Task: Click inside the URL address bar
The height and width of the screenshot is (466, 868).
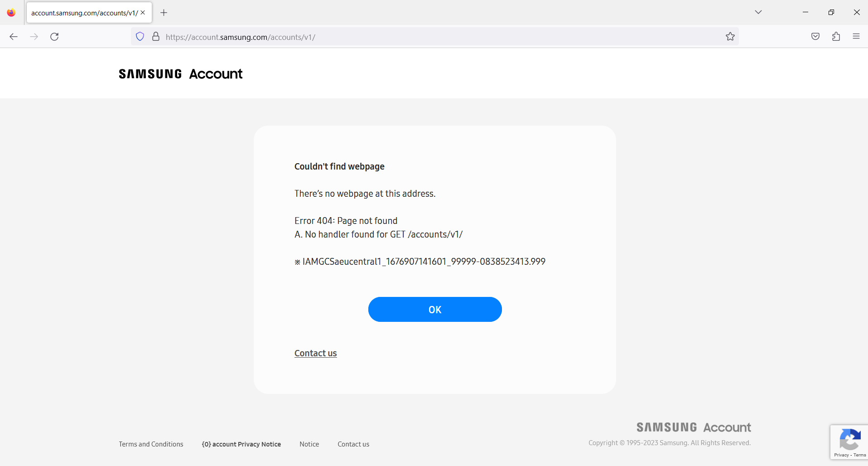Action: click(x=408, y=36)
